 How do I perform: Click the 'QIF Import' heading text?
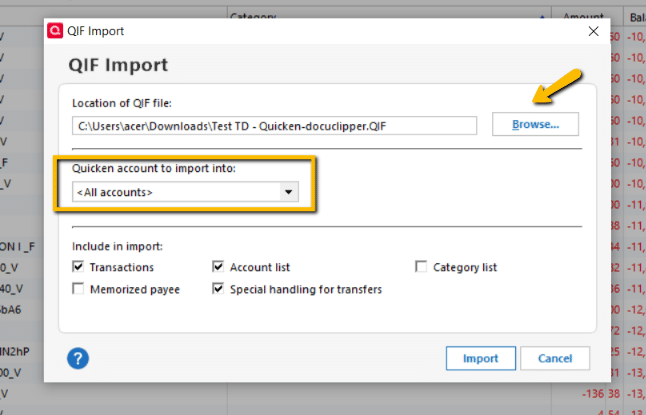118,65
